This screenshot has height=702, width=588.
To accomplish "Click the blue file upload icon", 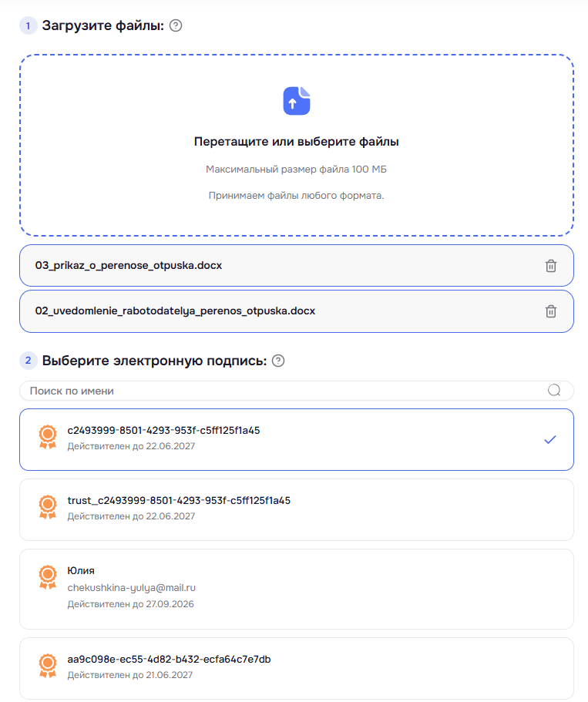I will (x=297, y=101).
